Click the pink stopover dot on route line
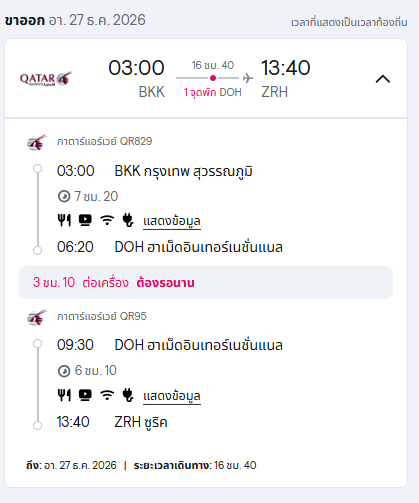This screenshot has width=419, height=503. [213, 78]
